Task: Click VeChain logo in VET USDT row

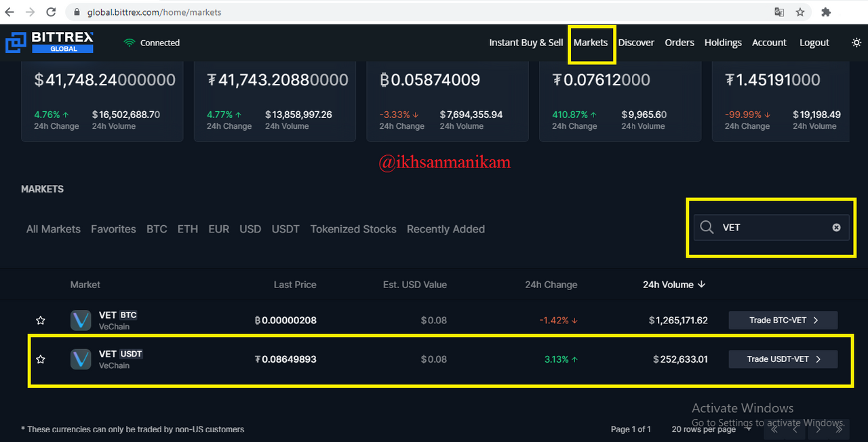Action: (x=81, y=359)
